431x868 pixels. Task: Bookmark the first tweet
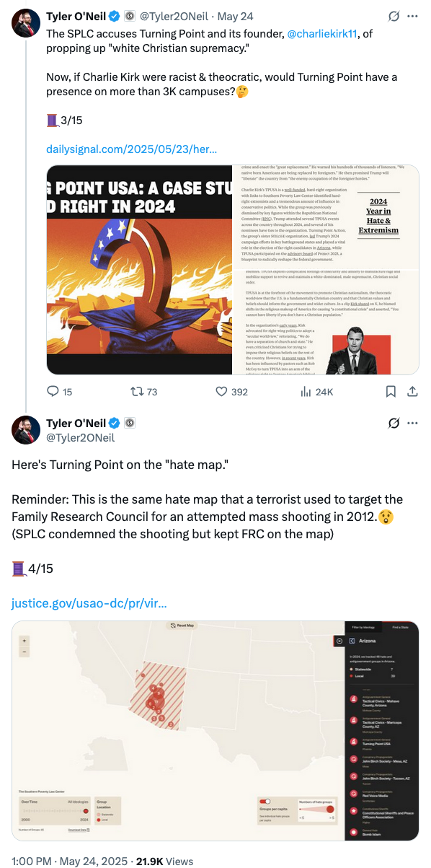pos(390,391)
